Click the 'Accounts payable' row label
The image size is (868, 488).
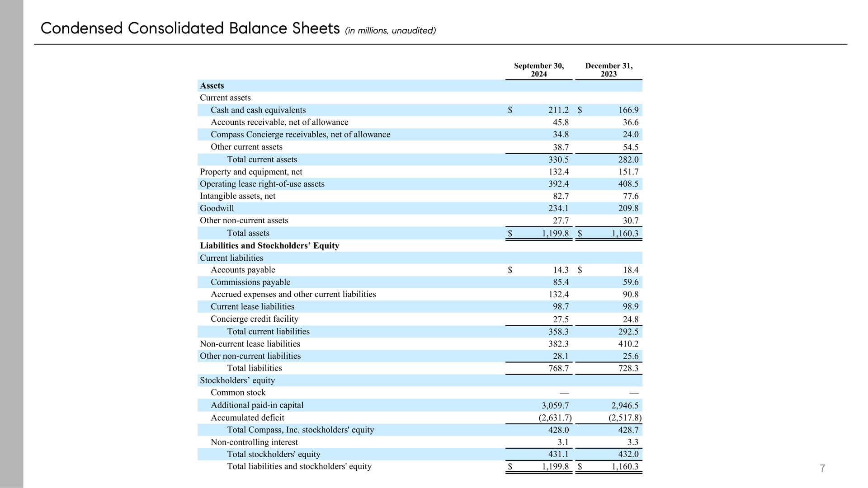pos(243,270)
